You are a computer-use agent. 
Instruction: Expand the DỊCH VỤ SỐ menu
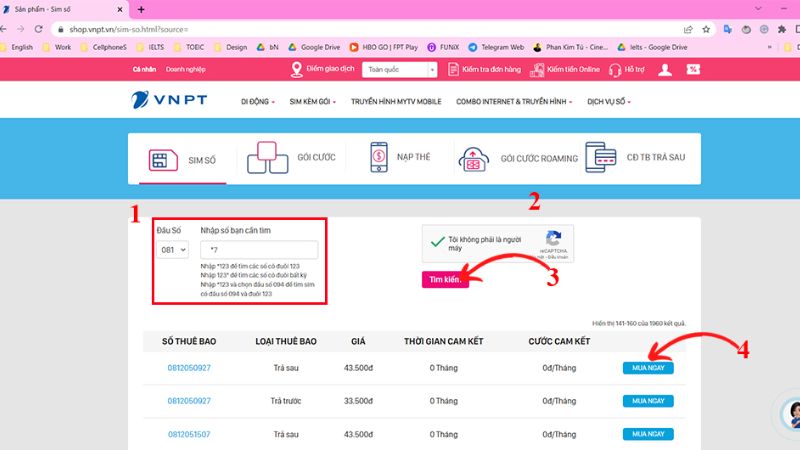click(609, 102)
